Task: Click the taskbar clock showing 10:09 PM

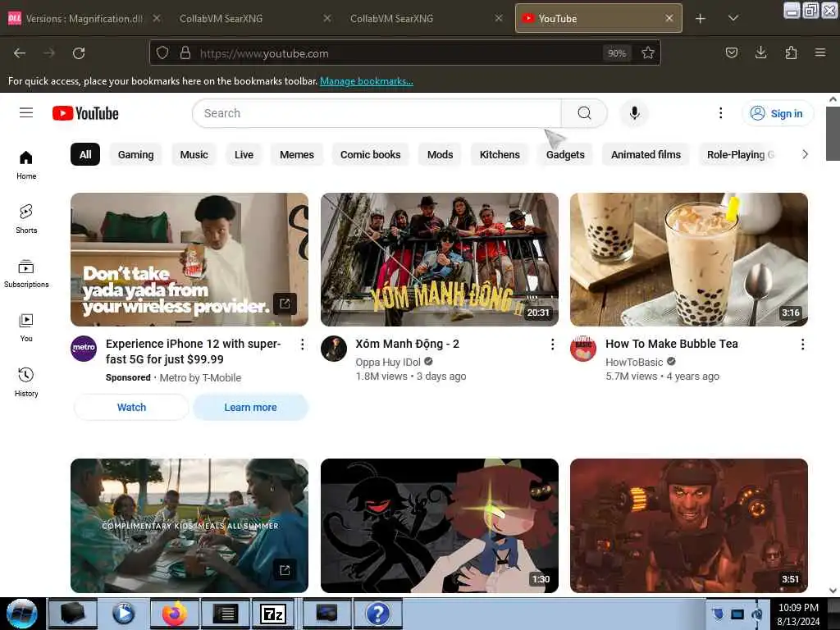Action: [797, 614]
